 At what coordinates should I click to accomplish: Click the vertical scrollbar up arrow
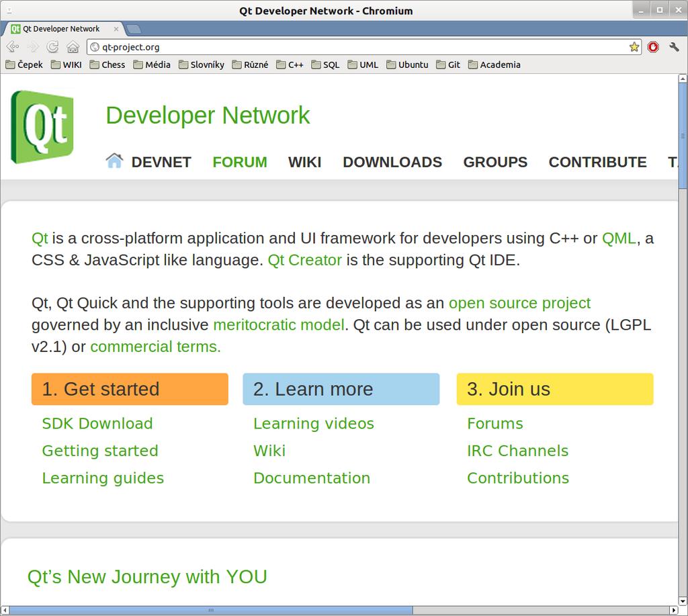683,79
